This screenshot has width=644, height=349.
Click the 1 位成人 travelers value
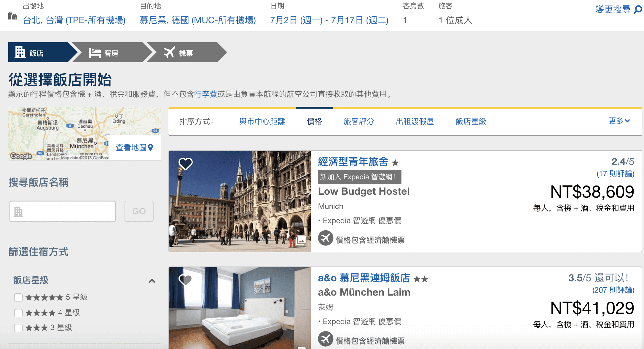point(455,20)
